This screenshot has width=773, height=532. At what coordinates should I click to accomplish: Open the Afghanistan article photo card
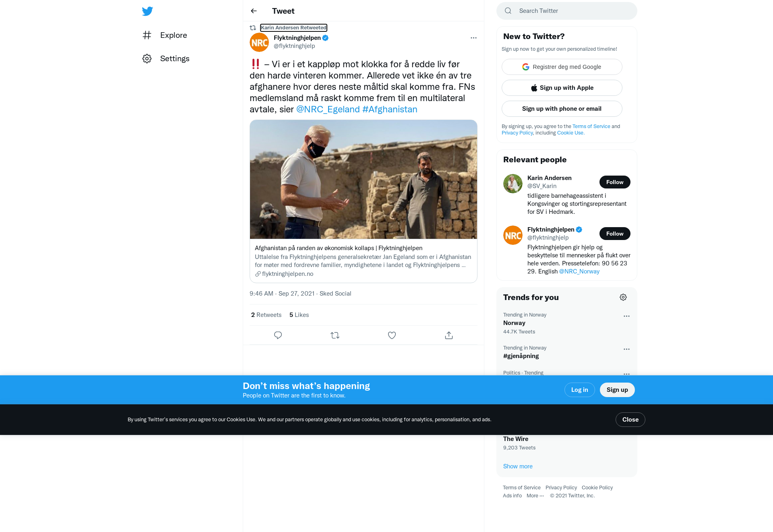(x=364, y=179)
